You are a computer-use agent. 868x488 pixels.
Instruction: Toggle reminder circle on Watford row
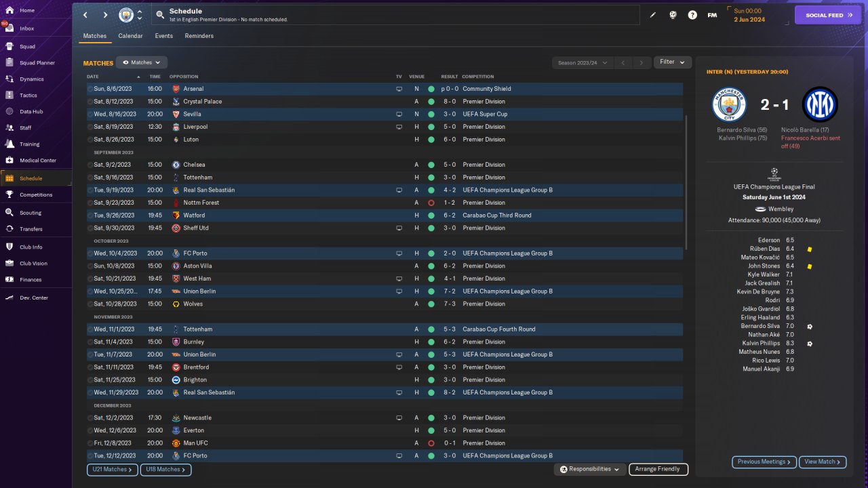pos(90,216)
